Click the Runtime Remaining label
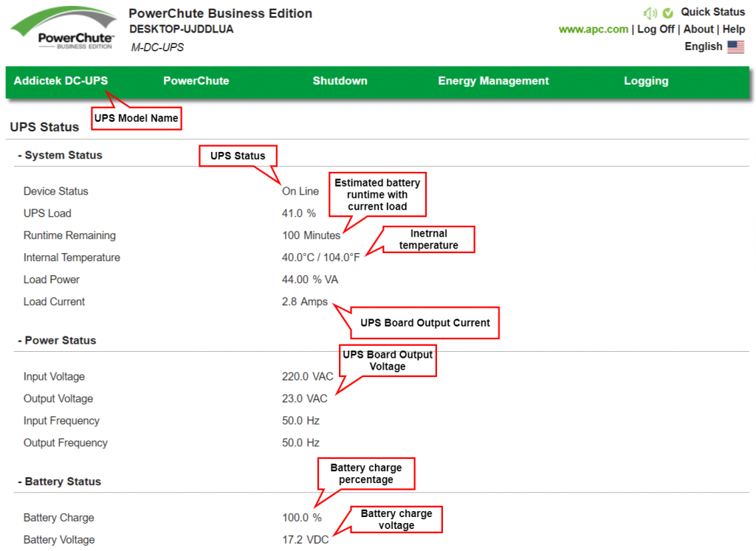756x551 pixels. pyautogui.click(x=69, y=235)
